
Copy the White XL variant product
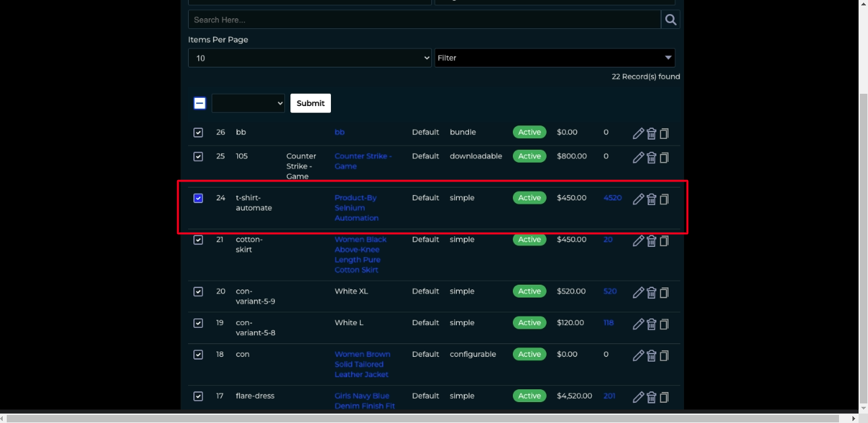point(664,292)
